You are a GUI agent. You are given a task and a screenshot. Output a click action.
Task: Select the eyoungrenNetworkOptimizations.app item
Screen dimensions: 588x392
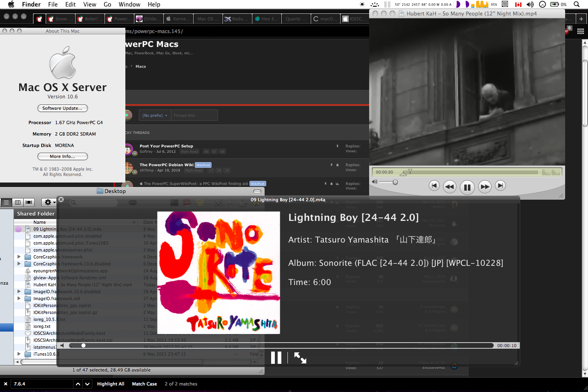point(71,271)
